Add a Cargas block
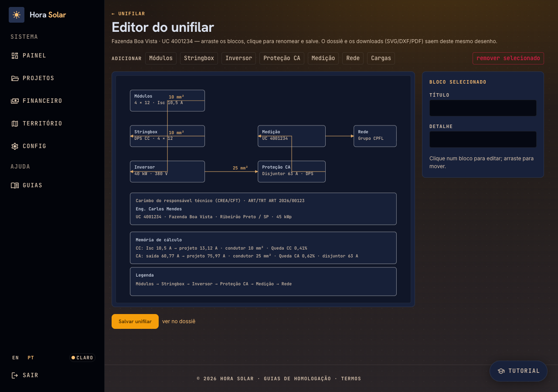 click(x=381, y=58)
